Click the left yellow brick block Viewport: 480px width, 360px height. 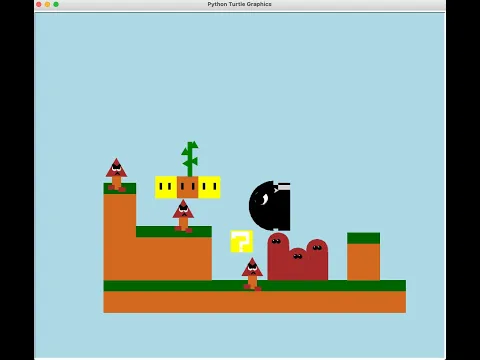[x=166, y=187]
